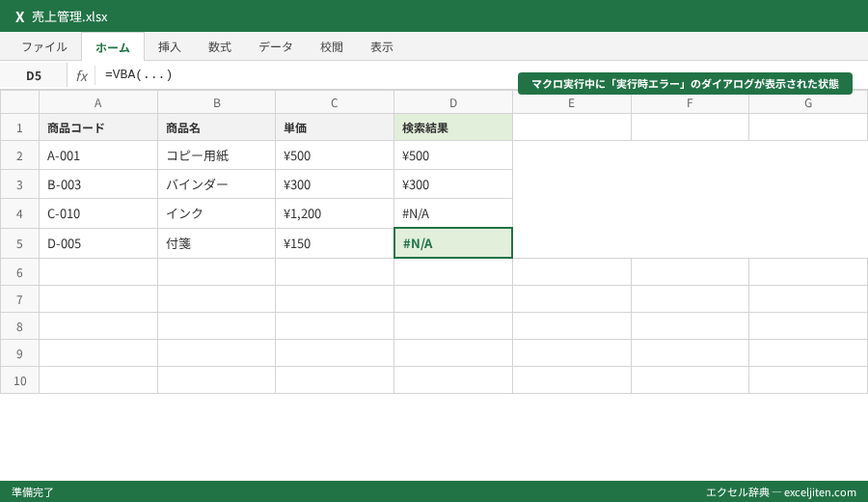Select column A header
This screenshot has height=502, width=868.
click(98, 102)
